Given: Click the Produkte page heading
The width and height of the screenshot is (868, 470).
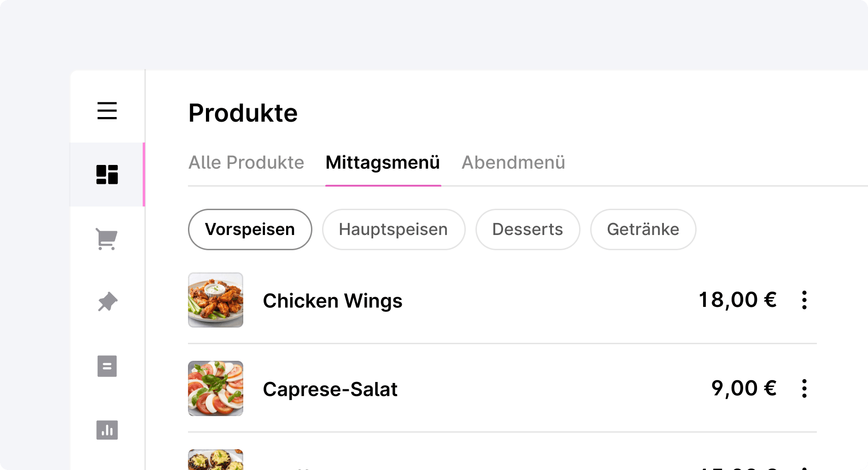Looking at the screenshot, I should point(243,112).
